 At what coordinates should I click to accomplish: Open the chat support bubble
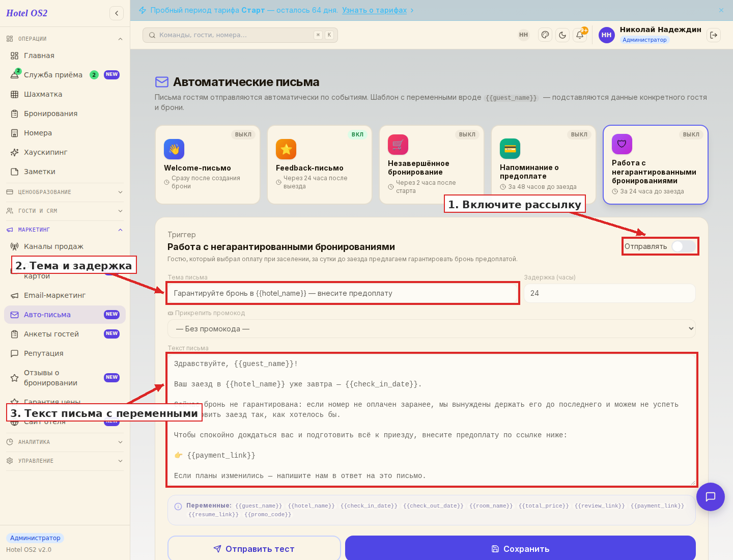(x=711, y=497)
